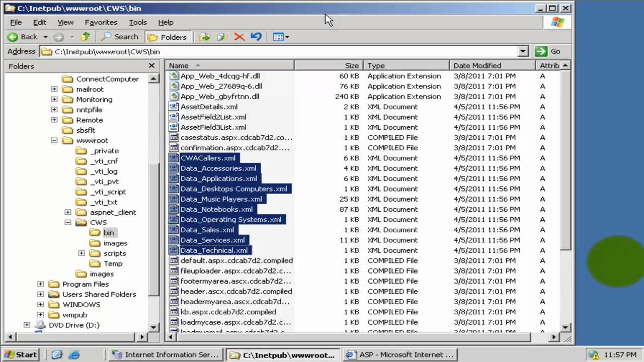Open the Start menu

click(x=21, y=354)
